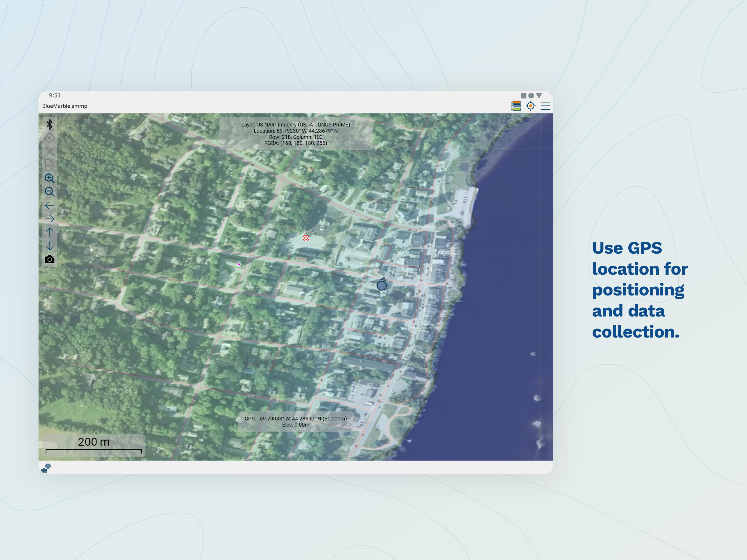The height and width of the screenshot is (560, 747).
Task: Toggle GPS location tracking crosshair
Action: click(531, 106)
